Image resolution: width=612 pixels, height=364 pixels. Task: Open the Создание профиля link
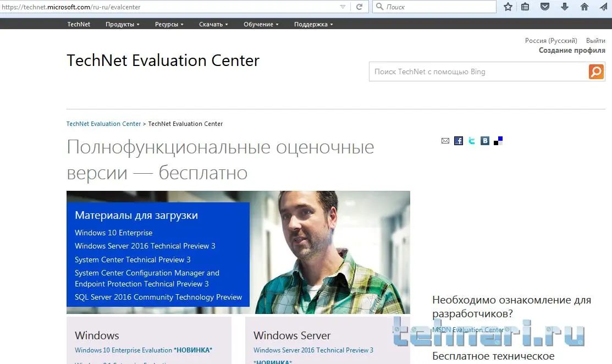pyautogui.click(x=572, y=51)
